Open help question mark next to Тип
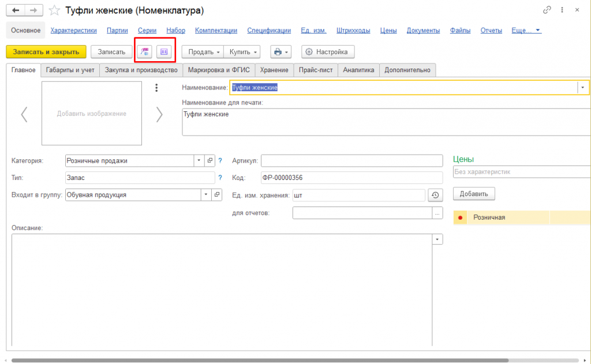 pyautogui.click(x=220, y=178)
